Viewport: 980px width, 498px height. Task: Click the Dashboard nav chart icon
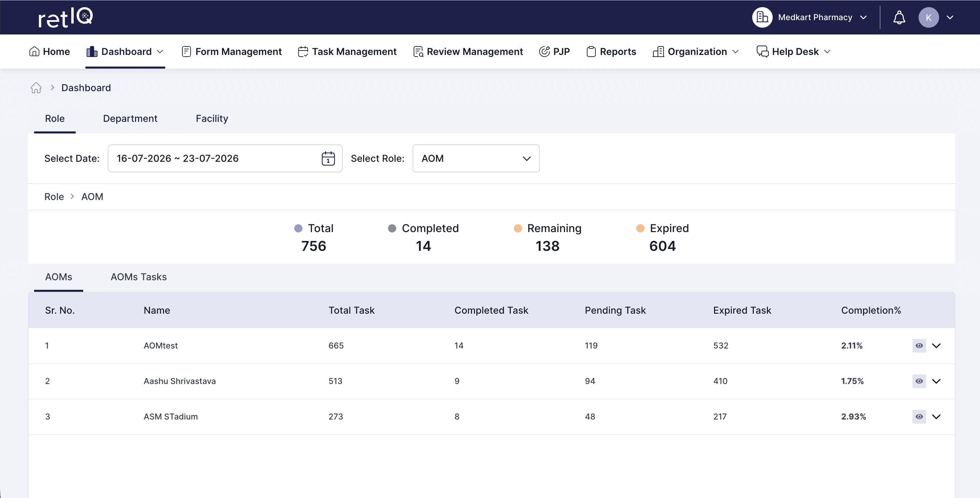[x=92, y=52]
